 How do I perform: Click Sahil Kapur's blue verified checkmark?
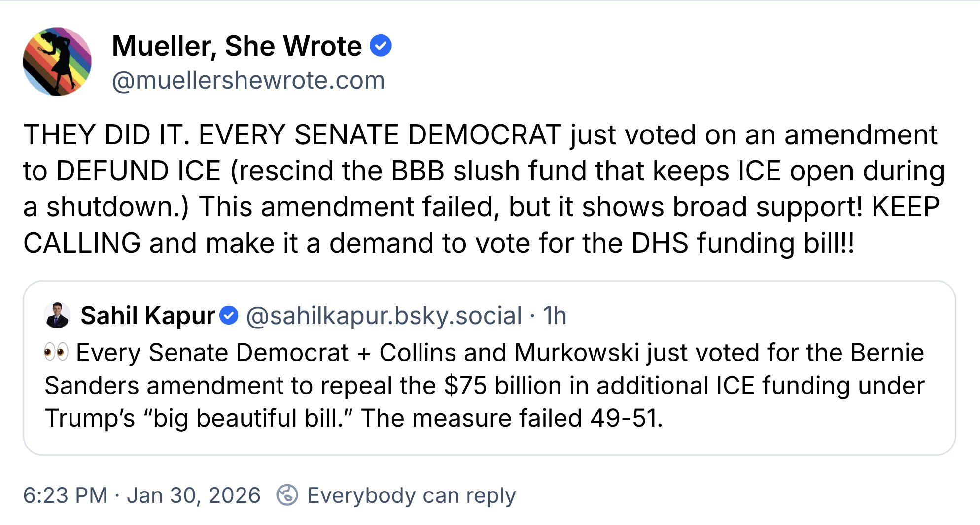point(229,315)
